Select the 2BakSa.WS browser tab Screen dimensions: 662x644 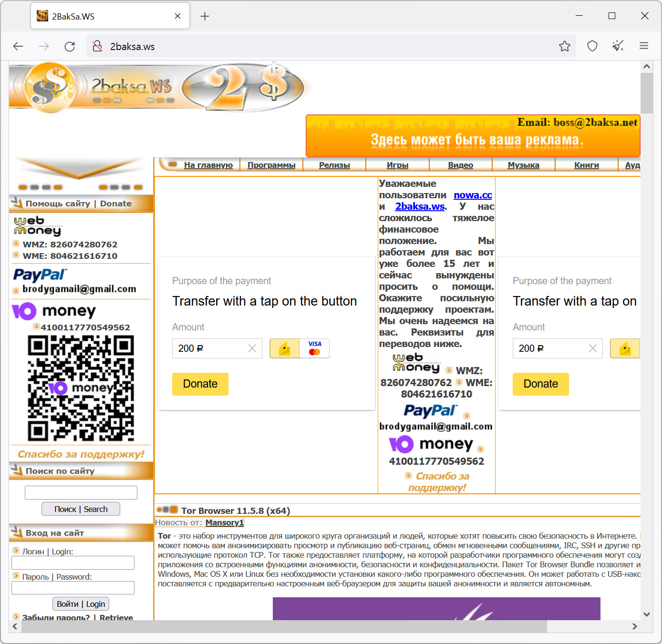(x=110, y=16)
